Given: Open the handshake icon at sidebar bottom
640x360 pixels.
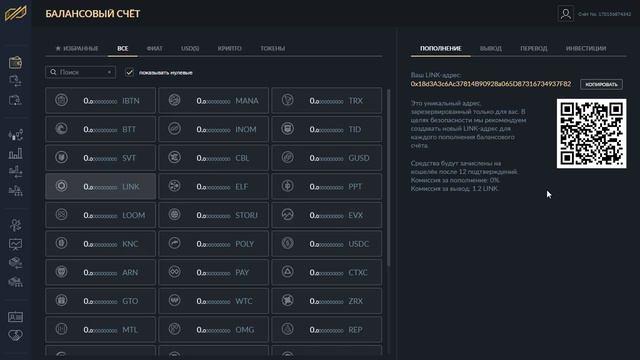Looking at the screenshot, I should click(x=16, y=336).
